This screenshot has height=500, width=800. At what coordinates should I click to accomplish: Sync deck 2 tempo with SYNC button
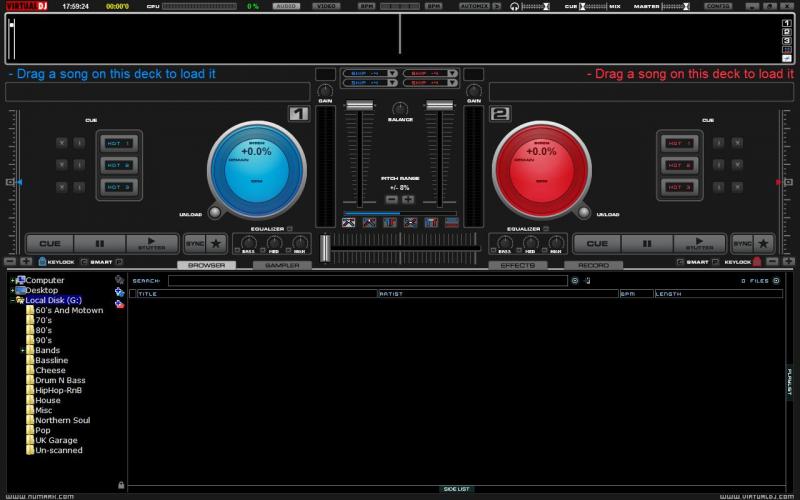point(742,244)
